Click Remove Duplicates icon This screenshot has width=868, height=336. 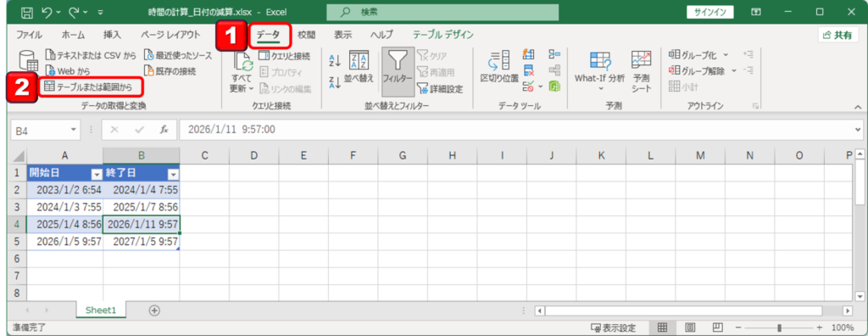click(529, 70)
